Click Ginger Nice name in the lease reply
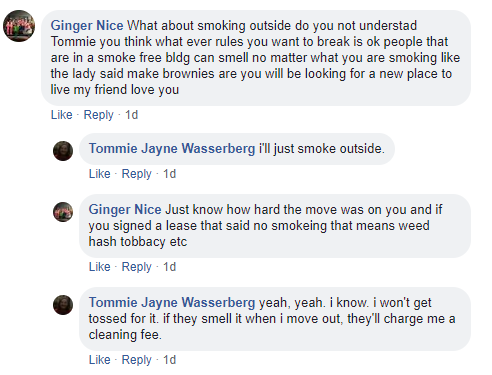Image resolution: width=492 pixels, height=375 pixels. click(125, 209)
